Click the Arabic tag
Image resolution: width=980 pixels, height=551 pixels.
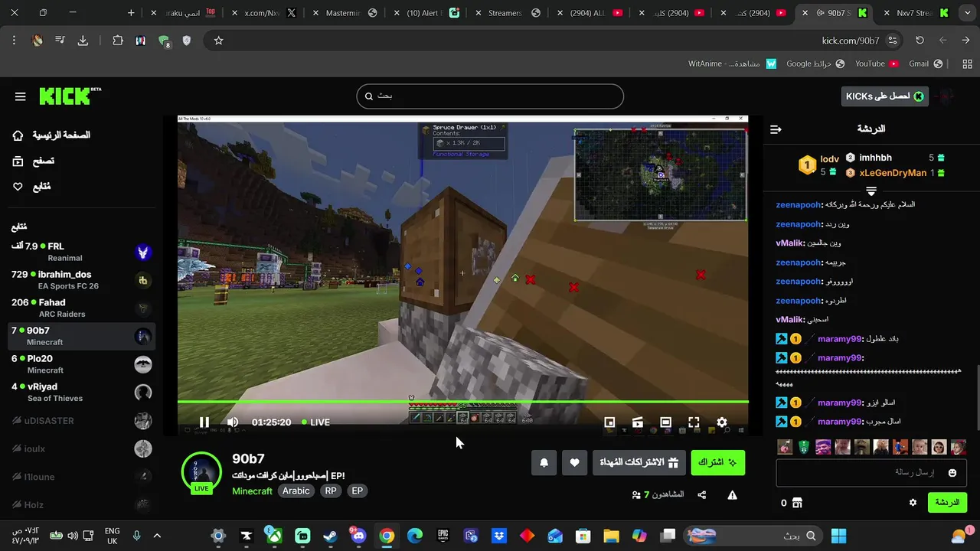click(x=296, y=491)
